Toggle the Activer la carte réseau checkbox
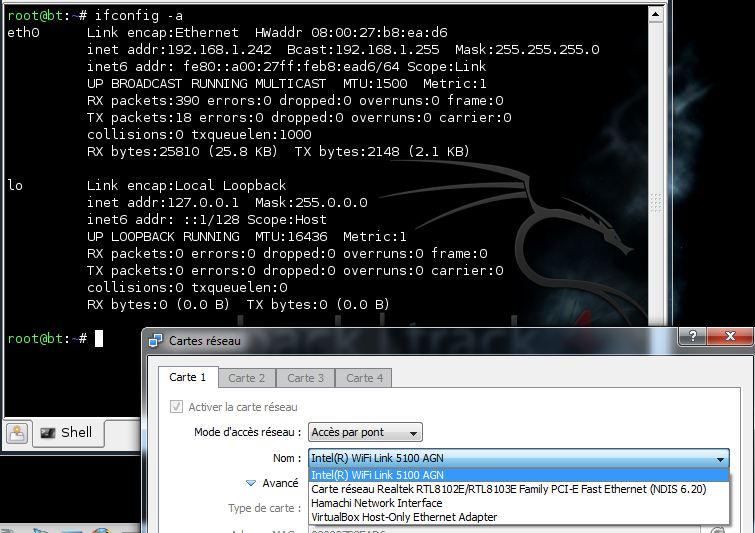Image resolution: width=755 pixels, height=533 pixels. (176, 407)
